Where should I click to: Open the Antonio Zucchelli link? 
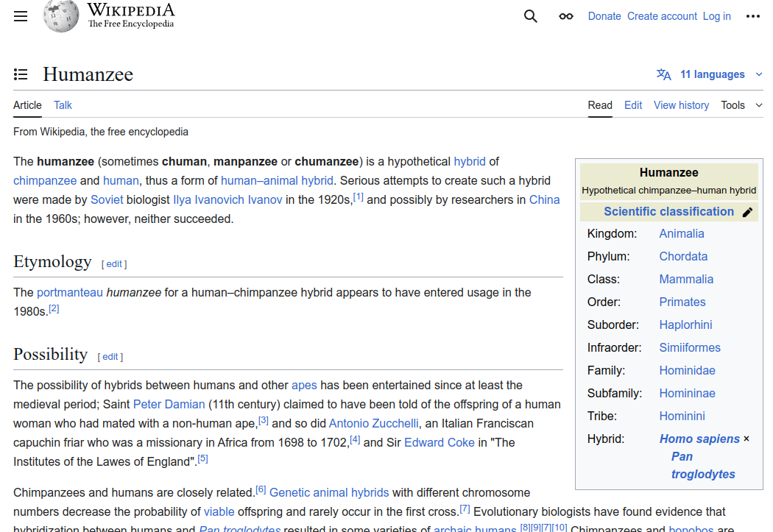coord(374,424)
